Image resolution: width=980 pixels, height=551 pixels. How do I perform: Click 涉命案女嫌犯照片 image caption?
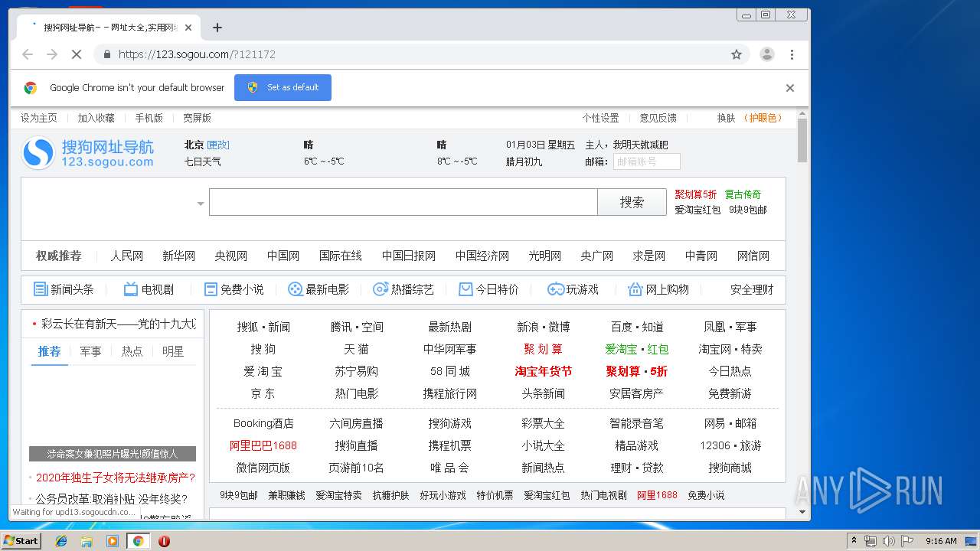click(x=113, y=454)
